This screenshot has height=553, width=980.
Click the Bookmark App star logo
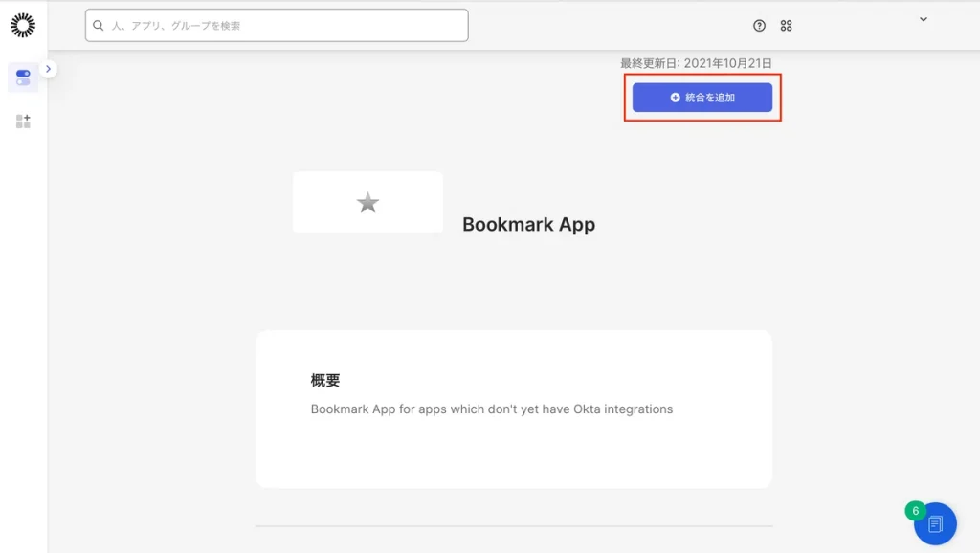point(367,203)
